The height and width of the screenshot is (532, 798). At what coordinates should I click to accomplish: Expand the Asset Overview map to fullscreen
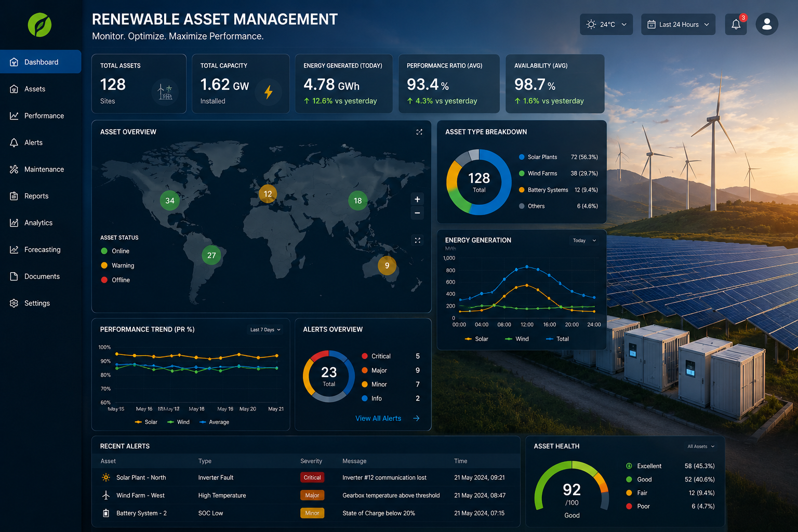419,132
